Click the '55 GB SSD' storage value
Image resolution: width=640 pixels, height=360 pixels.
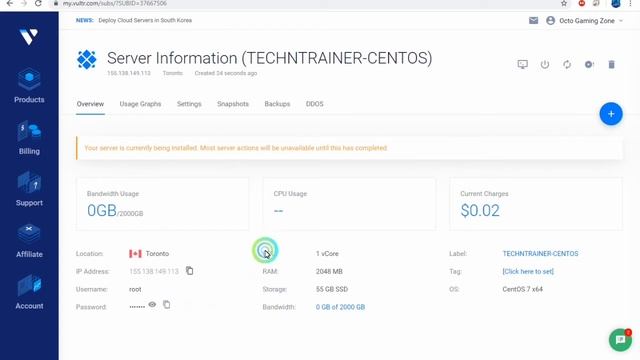pyautogui.click(x=332, y=289)
